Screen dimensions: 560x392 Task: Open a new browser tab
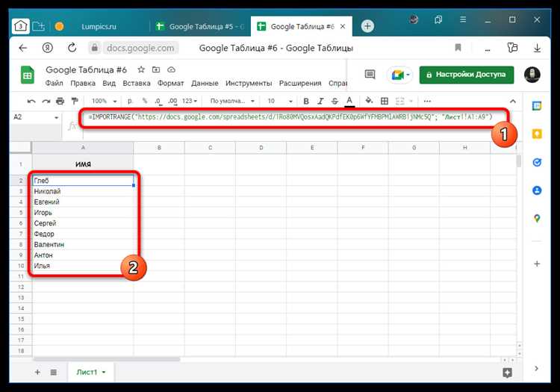coord(367,26)
